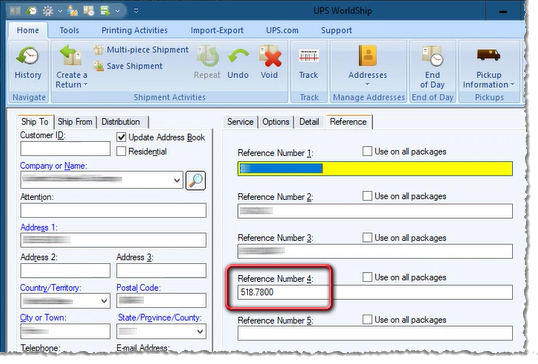This screenshot has height=364, width=538.
Task: Open the UPS.com tab
Action: click(282, 30)
